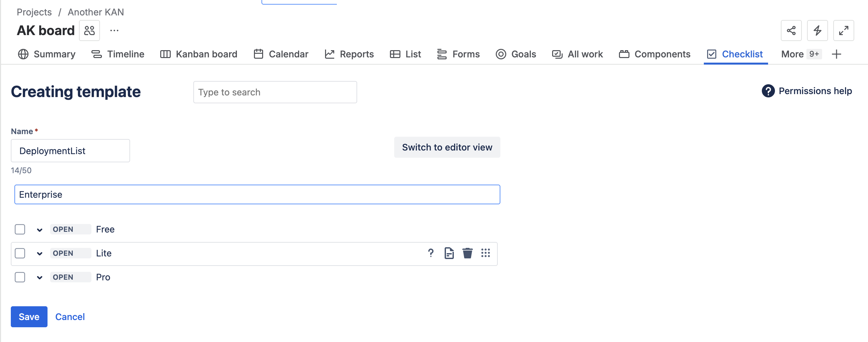This screenshot has width=868, height=342.
Task: Click Switch to editor view
Action: pyautogui.click(x=447, y=147)
